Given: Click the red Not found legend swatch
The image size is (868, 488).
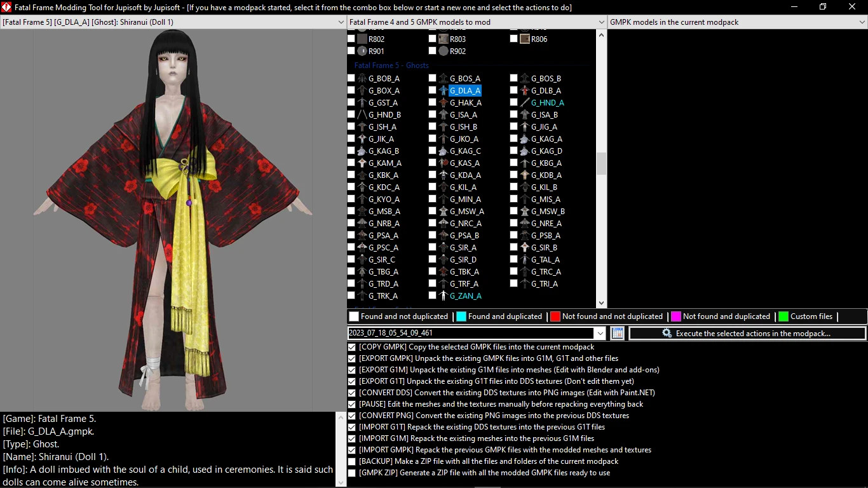Looking at the screenshot, I should [555, 316].
